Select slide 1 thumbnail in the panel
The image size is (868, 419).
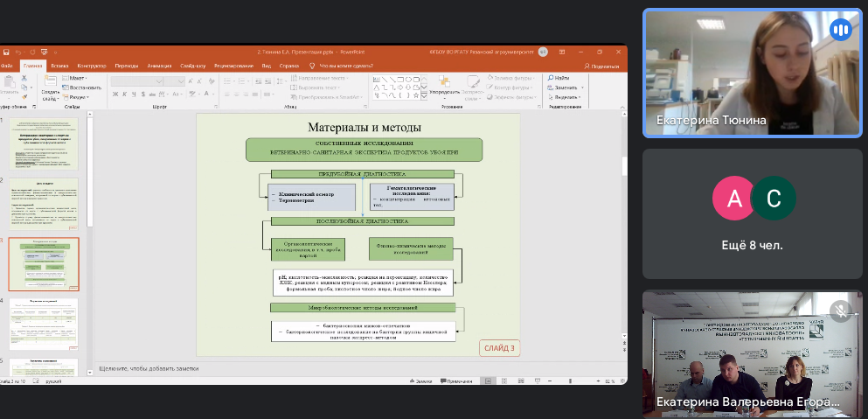pos(44,143)
